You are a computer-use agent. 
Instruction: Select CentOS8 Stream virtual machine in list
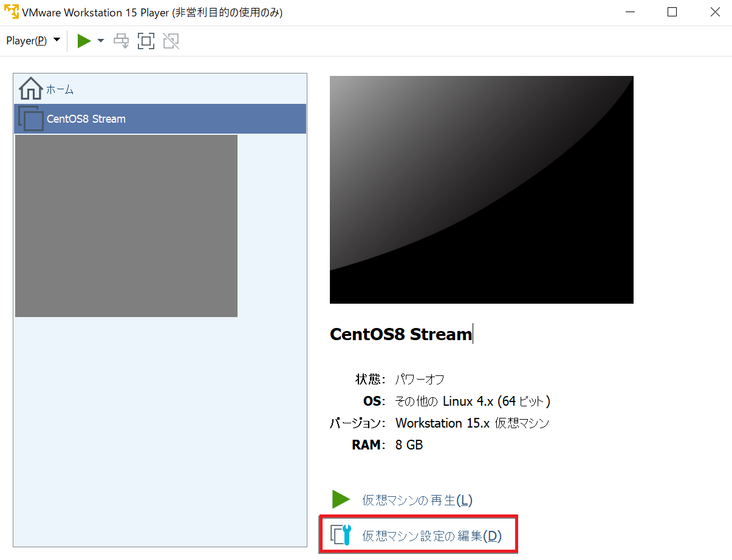click(160, 118)
